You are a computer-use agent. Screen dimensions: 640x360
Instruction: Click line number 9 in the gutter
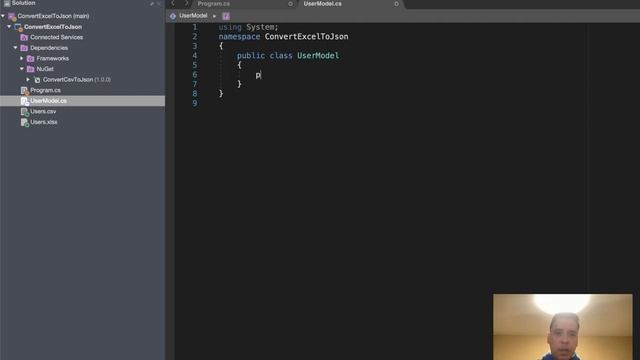195,103
